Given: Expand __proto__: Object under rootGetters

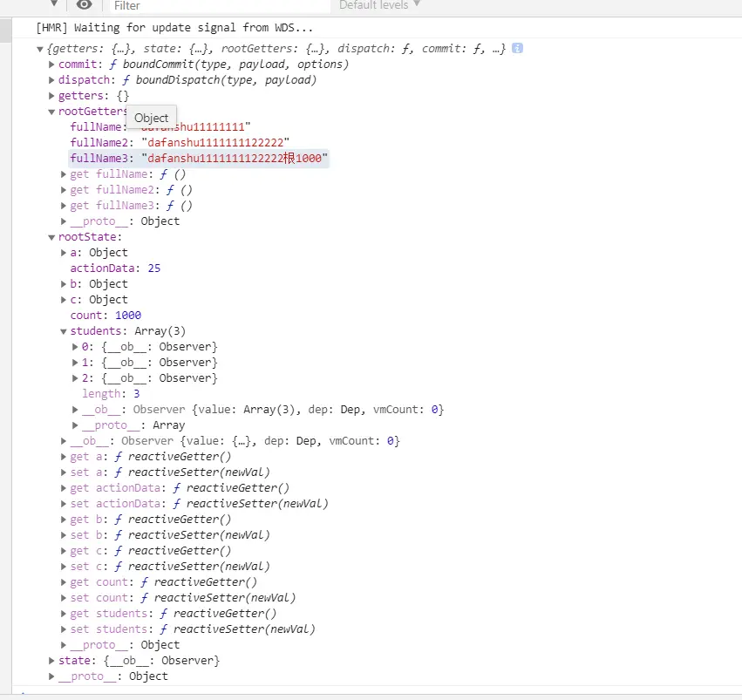Looking at the screenshot, I should tap(64, 221).
